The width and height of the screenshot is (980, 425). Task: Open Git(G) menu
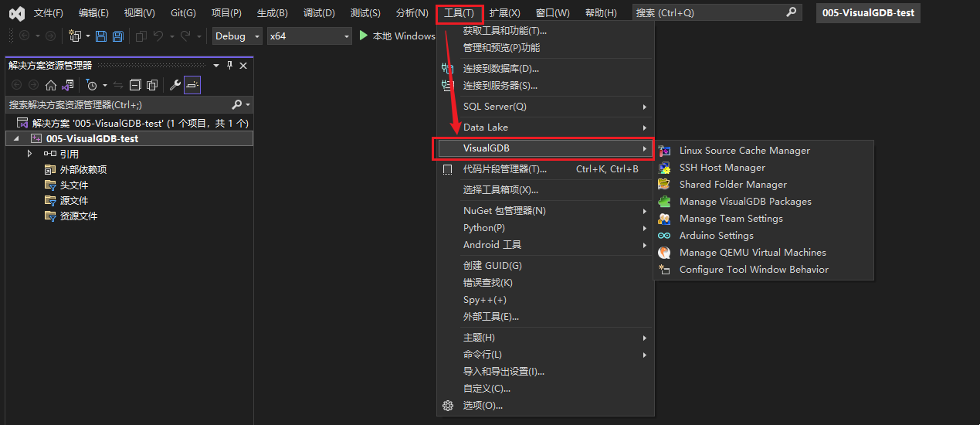[183, 13]
